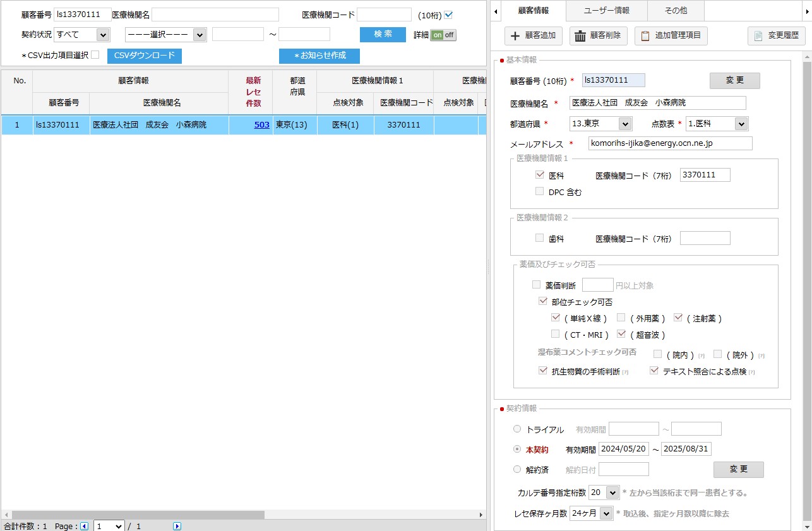Select table cell 医療法人社団 成友会 小森病院
This screenshot has height=531, width=812.
(158, 125)
